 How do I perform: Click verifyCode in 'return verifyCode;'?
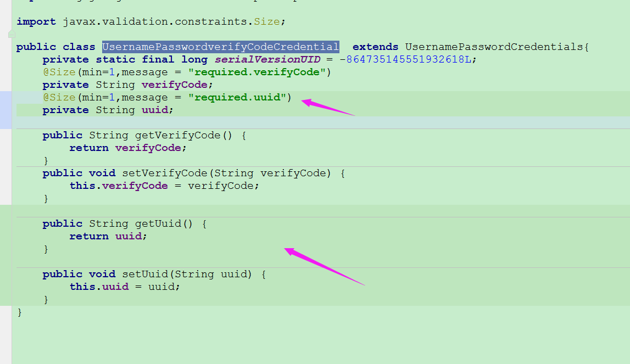148,148
